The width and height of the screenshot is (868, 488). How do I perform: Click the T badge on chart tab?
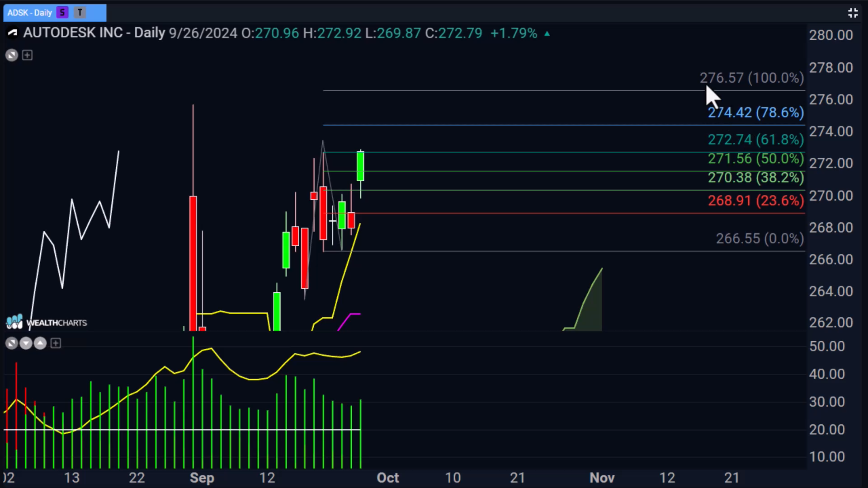80,13
